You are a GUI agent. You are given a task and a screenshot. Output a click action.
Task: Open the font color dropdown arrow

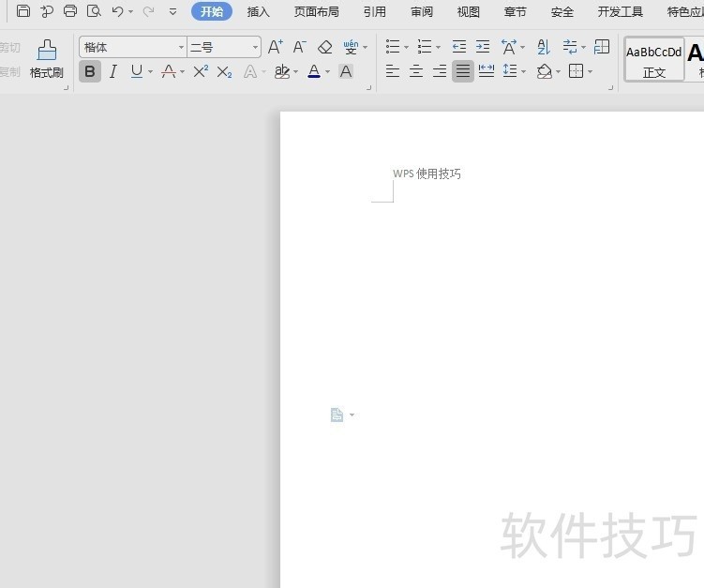click(327, 72)
